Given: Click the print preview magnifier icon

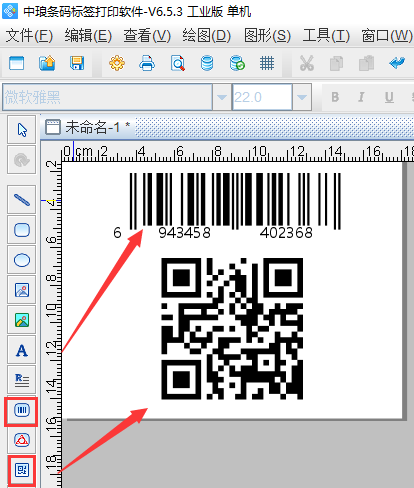Looking at the screenshot, I should click(x=177, y=63).
